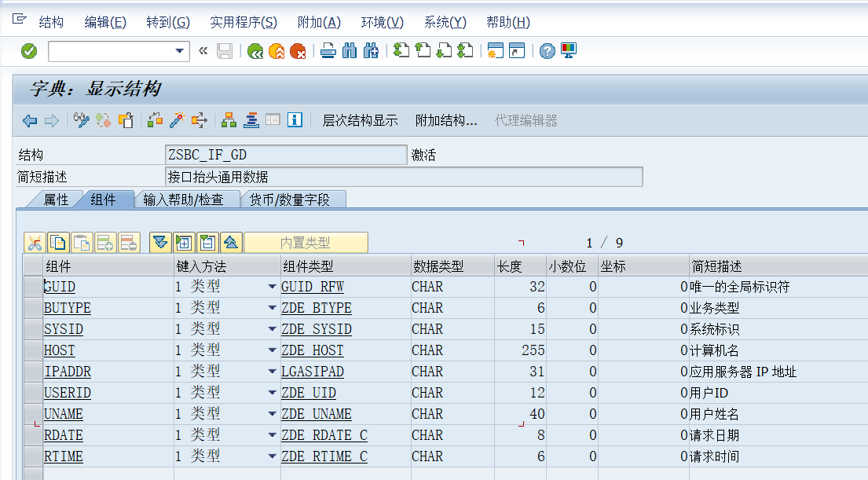Open the 环境(V) menu

(382, 22)
